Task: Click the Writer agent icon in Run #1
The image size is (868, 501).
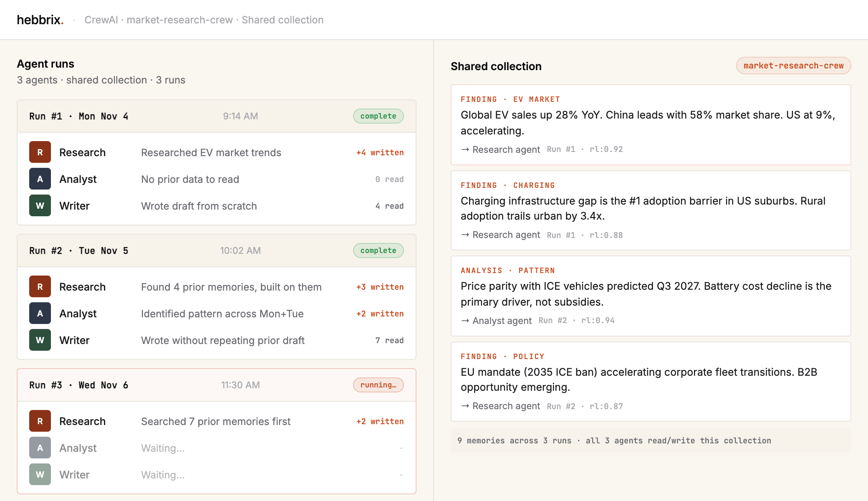Action: pos(40,205)
